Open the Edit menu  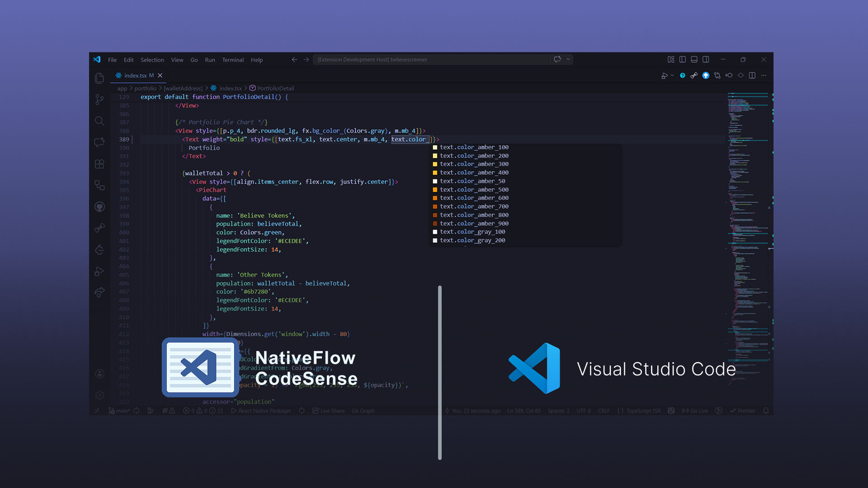pos(129,60)
